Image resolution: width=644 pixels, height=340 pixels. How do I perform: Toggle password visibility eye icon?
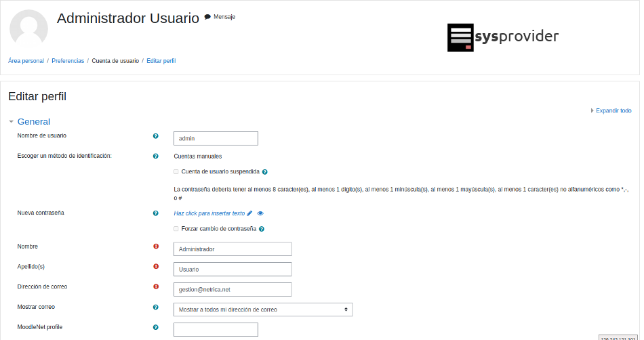(x=260, y=213)
